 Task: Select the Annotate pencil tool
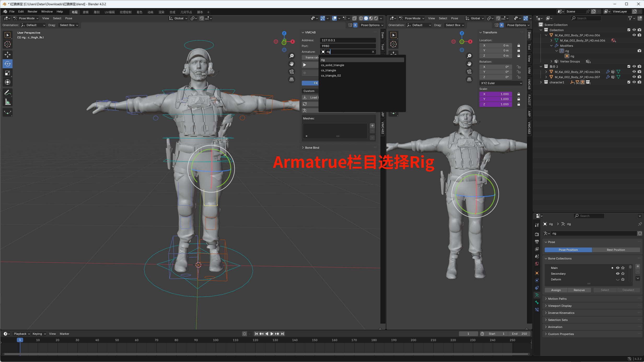click(x=8, y=93)
